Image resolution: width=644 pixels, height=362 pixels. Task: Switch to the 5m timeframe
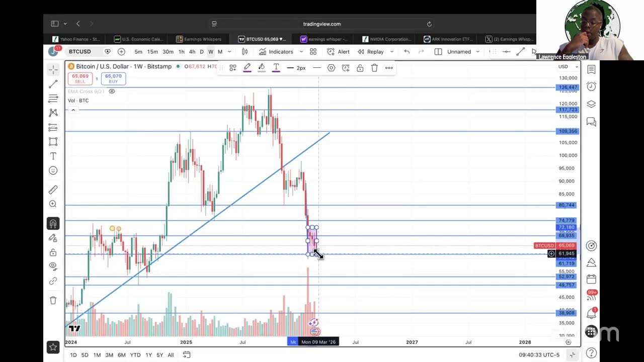(138, 52)
